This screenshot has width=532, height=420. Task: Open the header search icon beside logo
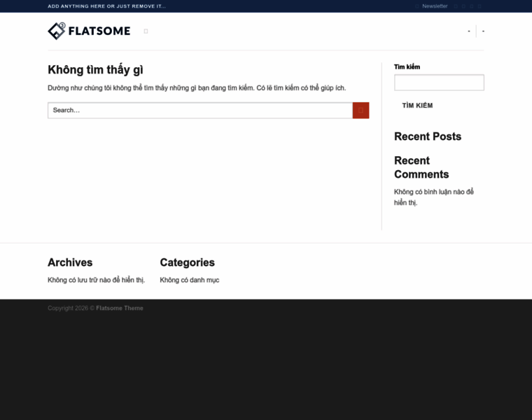146,31
